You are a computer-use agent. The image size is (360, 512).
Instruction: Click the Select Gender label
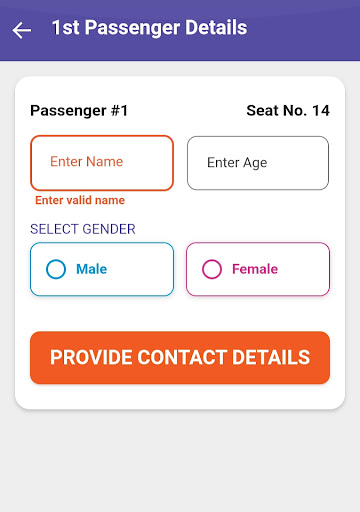click(83, 229)
